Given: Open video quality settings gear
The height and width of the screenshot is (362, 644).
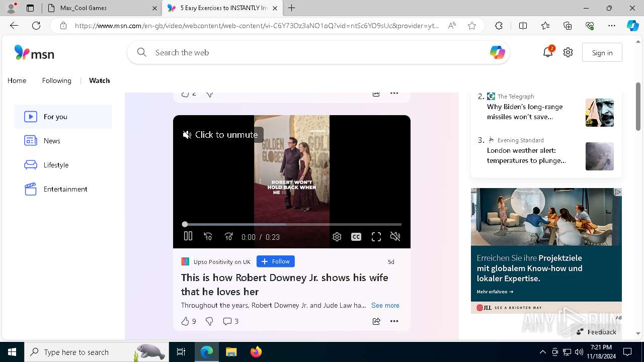Looking at the screenshot, I should click(337, 237).
